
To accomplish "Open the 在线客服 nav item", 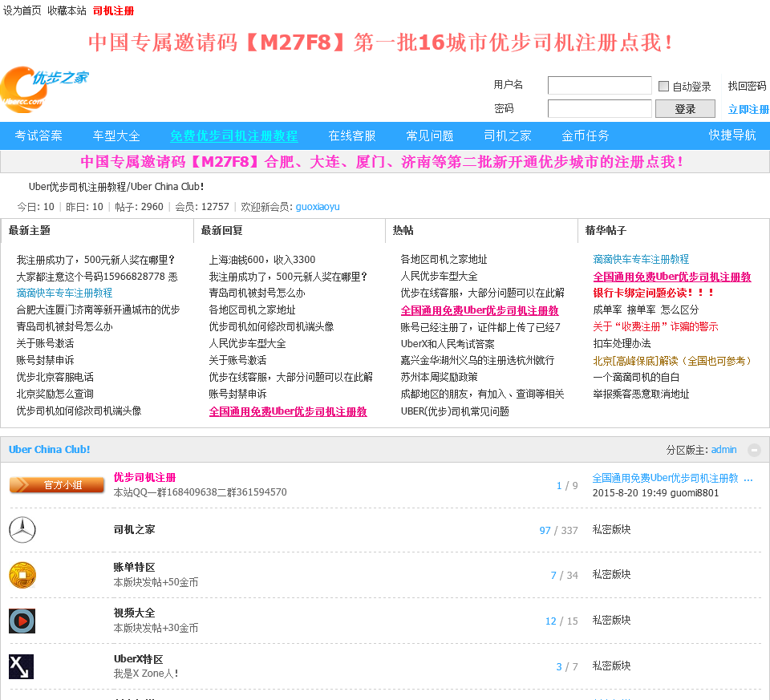I will [x=352, y=136].
